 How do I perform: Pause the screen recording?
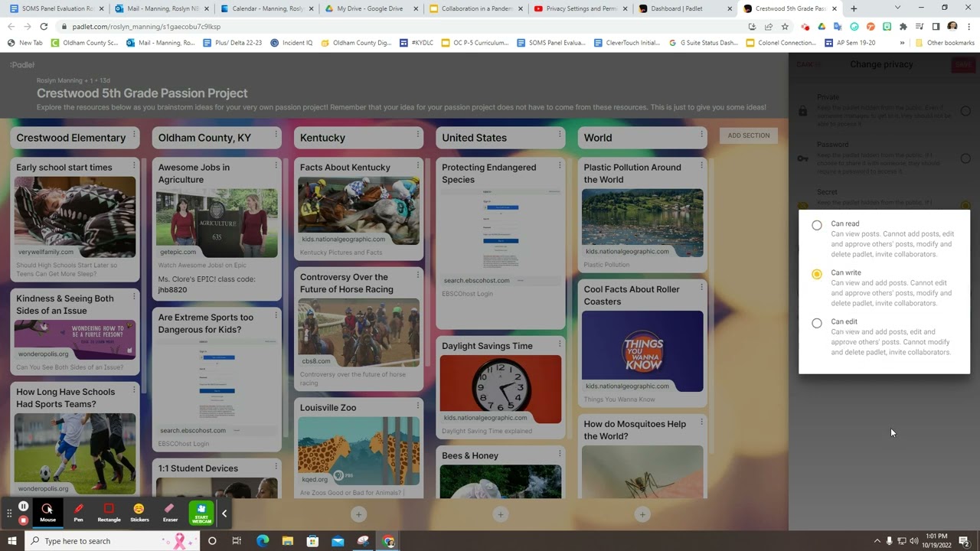point(23,506)
